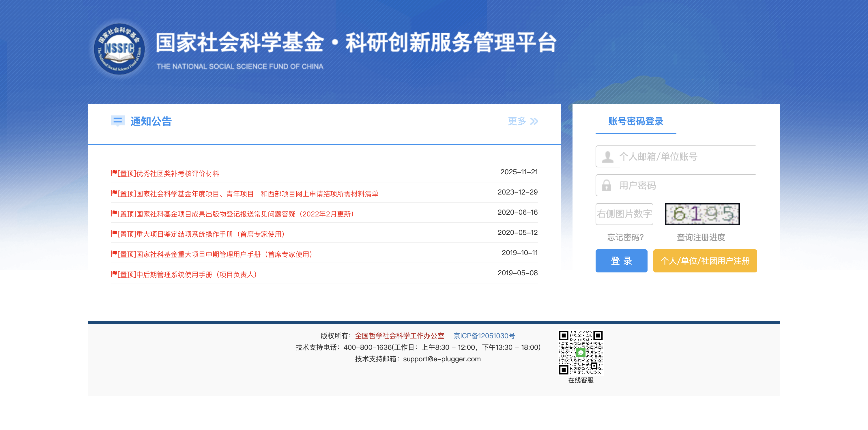Click the 通知公告 speech-bubble icon
The width and height of the screenshot is (868, 430).
[118, 121]
